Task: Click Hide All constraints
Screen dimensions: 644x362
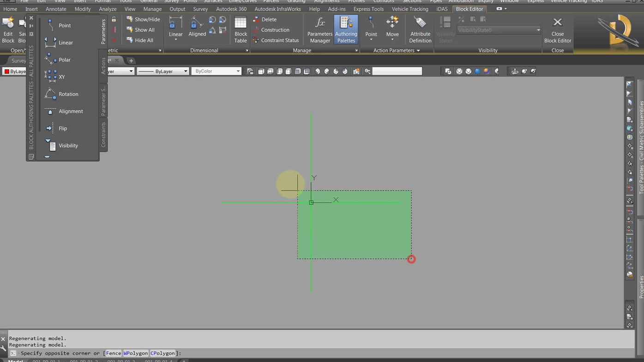Action: pyautogui.click(x=140, y=40)
